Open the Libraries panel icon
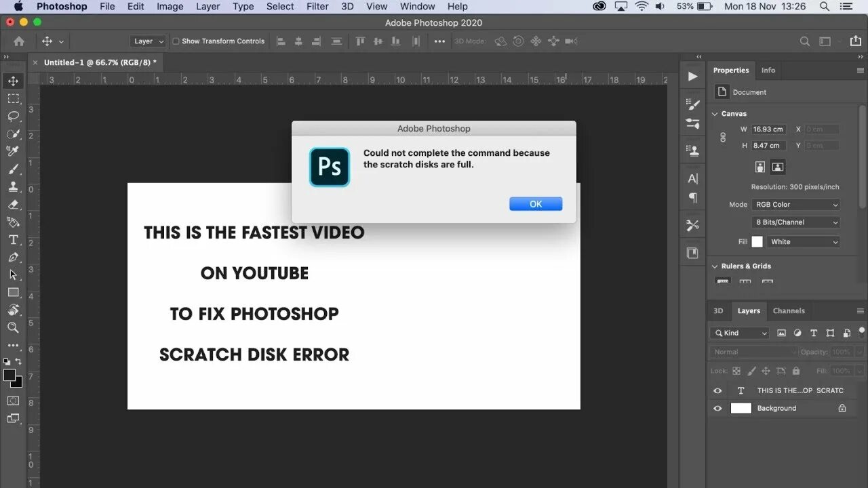868x488 pixels. pyautogui.click(x=692, y=253)
